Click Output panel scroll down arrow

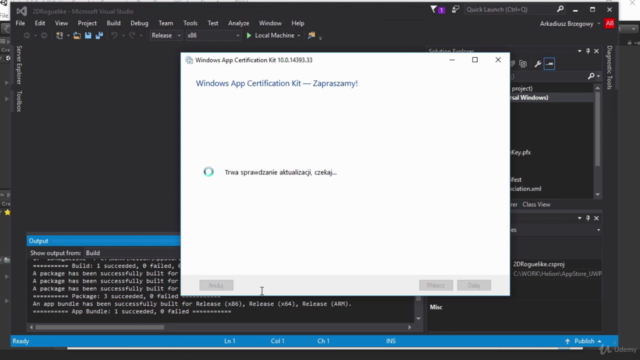coord(418,318)
